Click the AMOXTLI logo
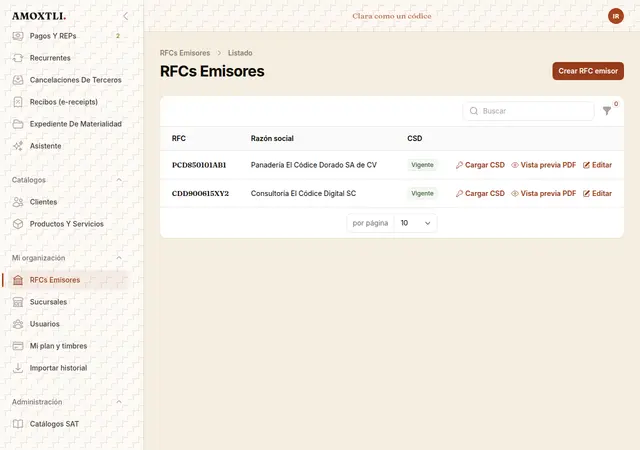Viewport: 640px width, 450px height. point(39,16)
